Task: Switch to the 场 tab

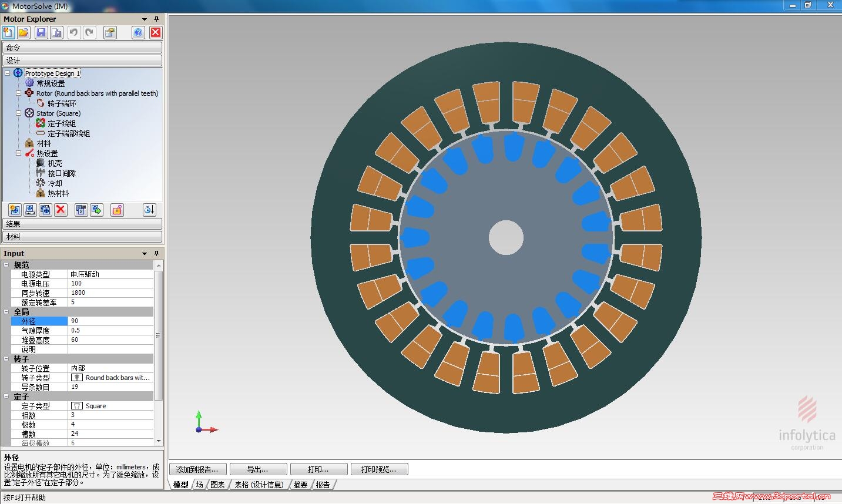Action: click(200, 485)
